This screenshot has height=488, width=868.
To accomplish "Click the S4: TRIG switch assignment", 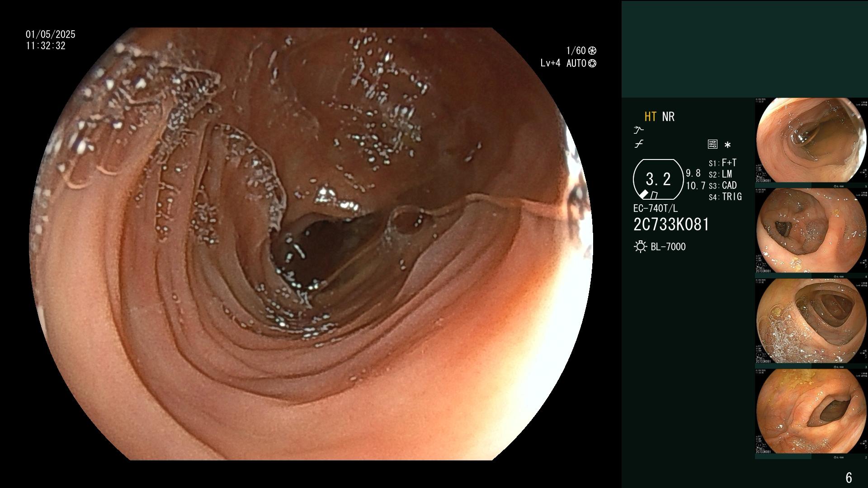I will tap(725, 197).
